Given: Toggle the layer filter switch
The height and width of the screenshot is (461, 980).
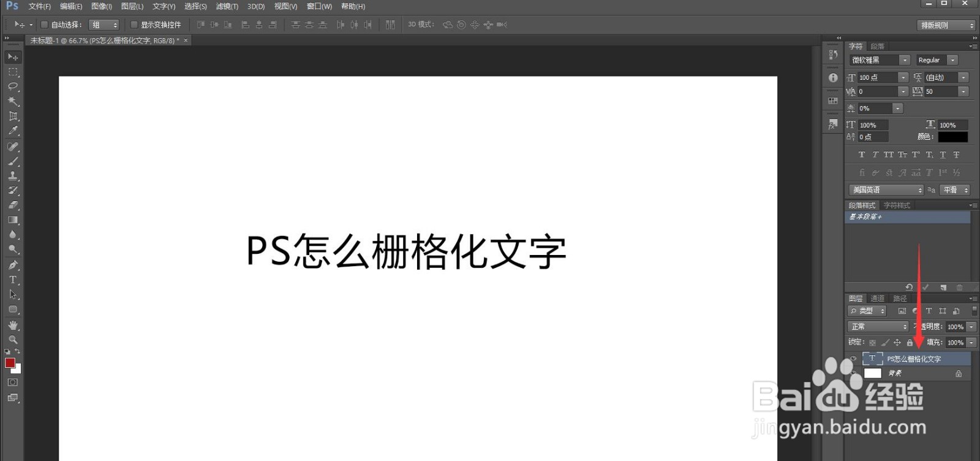Looking at the screenshot, I should coord(974,311).
